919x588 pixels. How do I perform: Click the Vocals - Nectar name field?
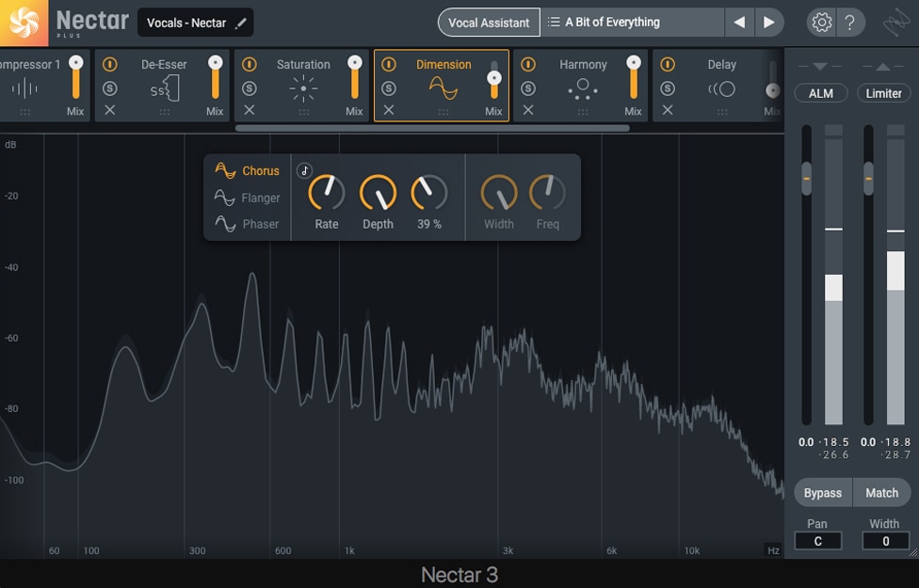195,23
